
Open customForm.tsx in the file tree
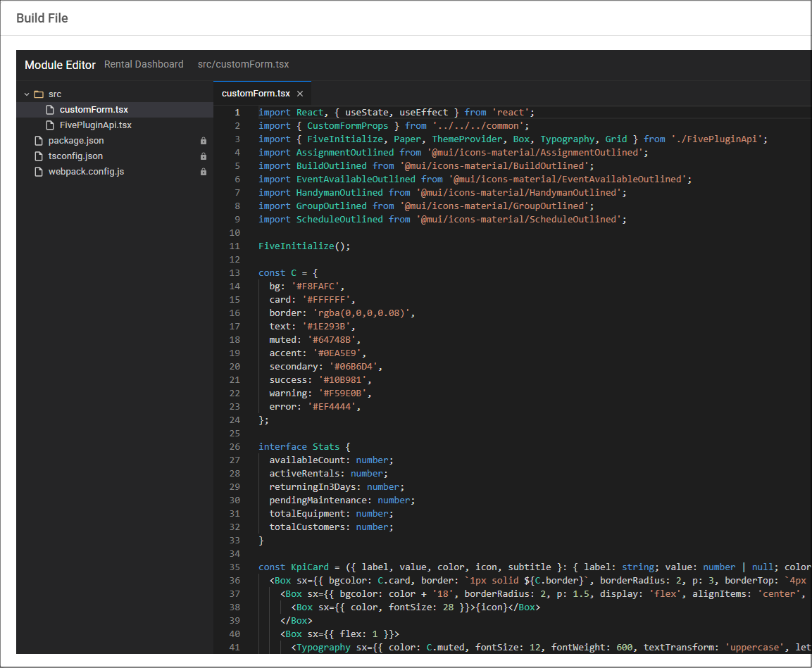coord(115,110)
